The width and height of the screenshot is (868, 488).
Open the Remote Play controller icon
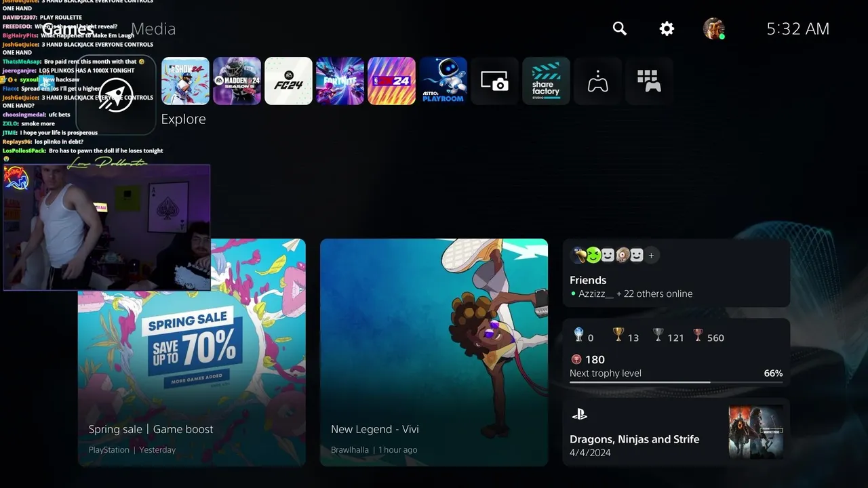(x=597, y=81)
